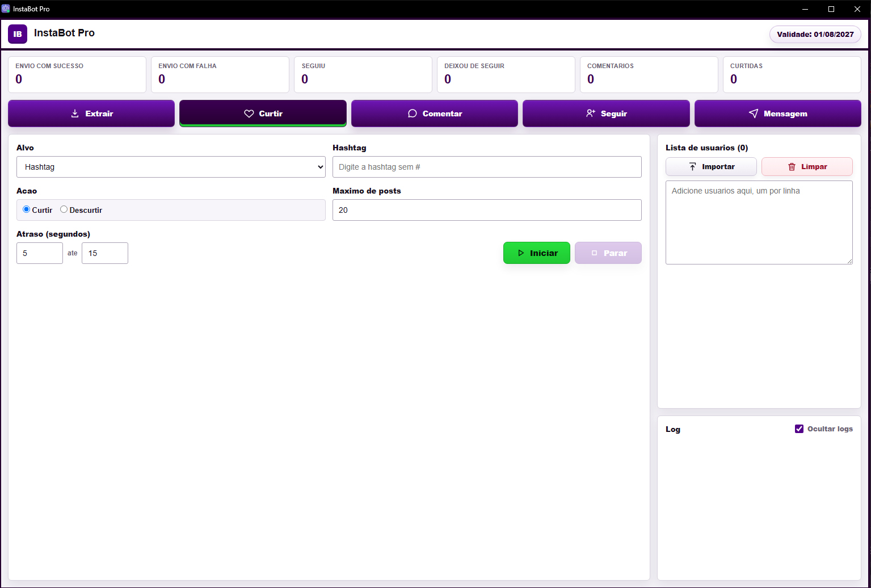871x588 pixels.
Task: Click the minimum delay field showing 5
Action: 40,253
